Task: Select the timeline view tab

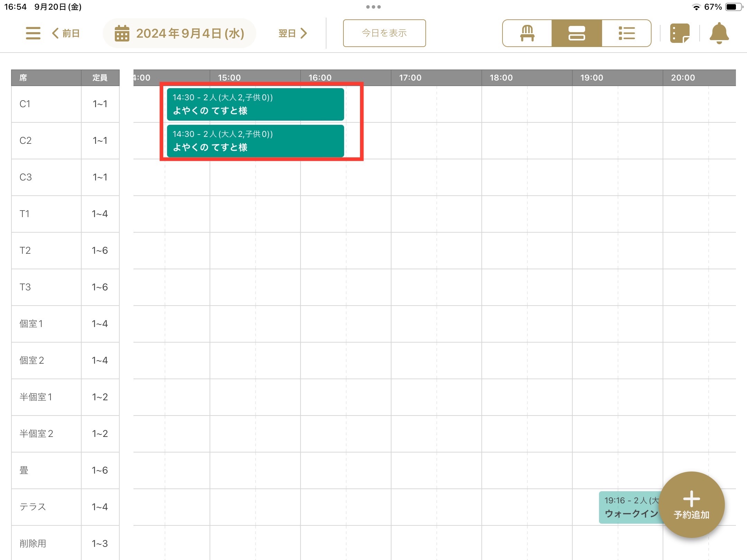Action: tap(577, 33)
